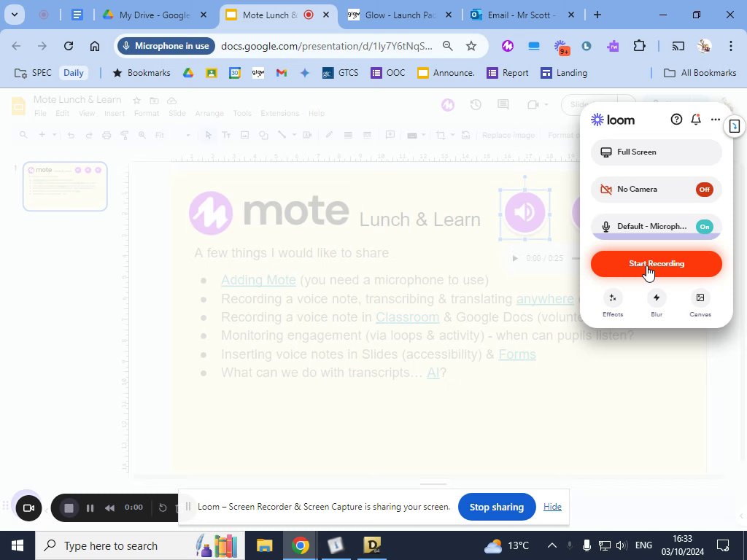The width and height of the screenshot is (747, 560).
Task: Switch to the Google Docs pinned tab
Action: point(77,15)
